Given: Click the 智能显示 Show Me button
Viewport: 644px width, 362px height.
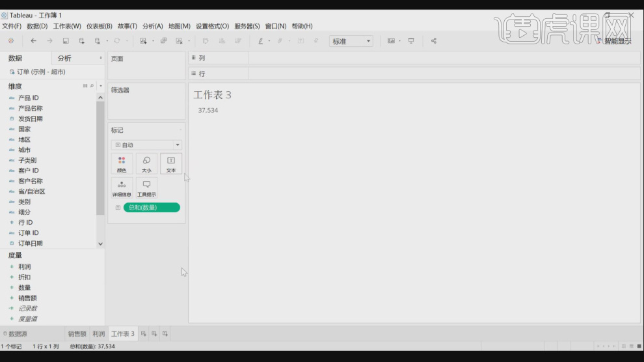Looking at the screenshot, I should pos(615,41).
